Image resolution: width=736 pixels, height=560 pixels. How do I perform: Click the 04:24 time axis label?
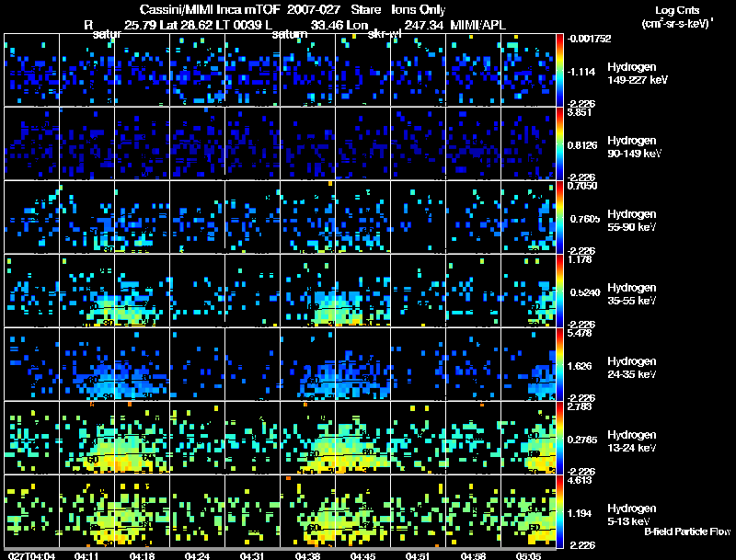coord(197,556)
